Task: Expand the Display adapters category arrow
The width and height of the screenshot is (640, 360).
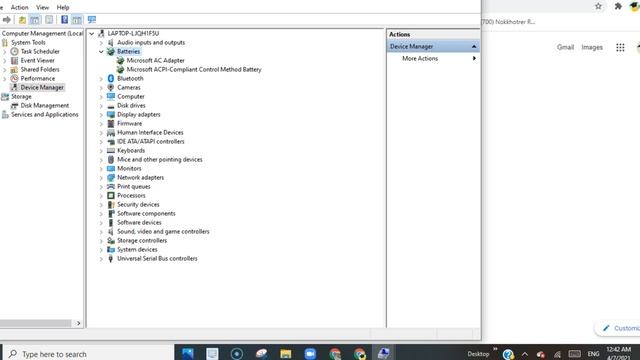Action: tap(101, 114)
